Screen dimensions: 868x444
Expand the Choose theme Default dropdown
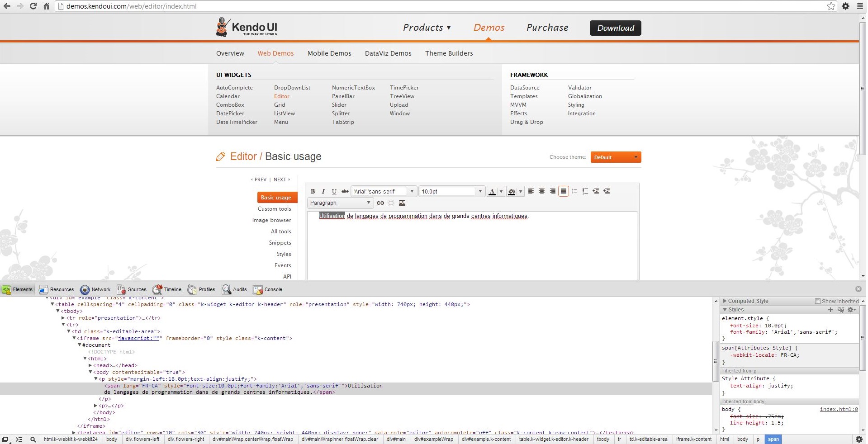click(616, 157)
